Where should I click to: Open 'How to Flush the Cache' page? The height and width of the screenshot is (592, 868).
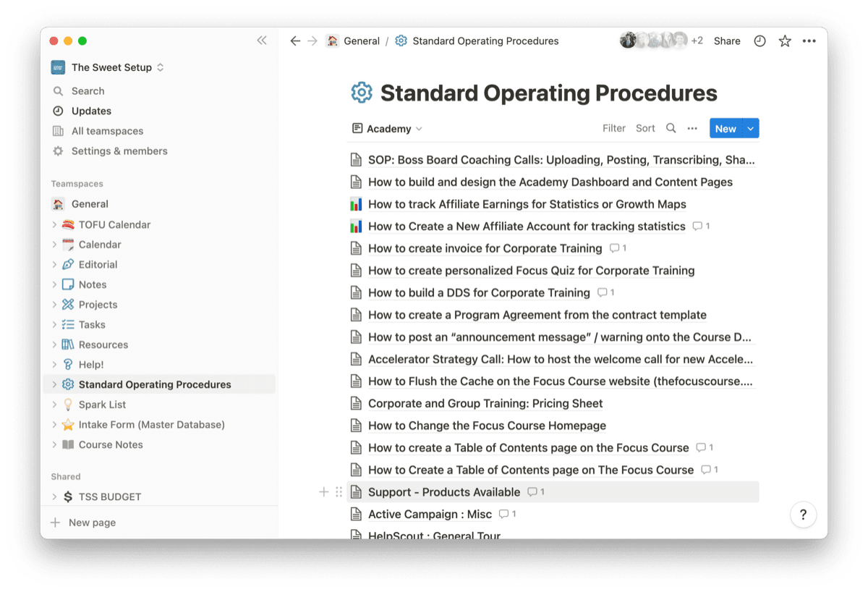561,381
